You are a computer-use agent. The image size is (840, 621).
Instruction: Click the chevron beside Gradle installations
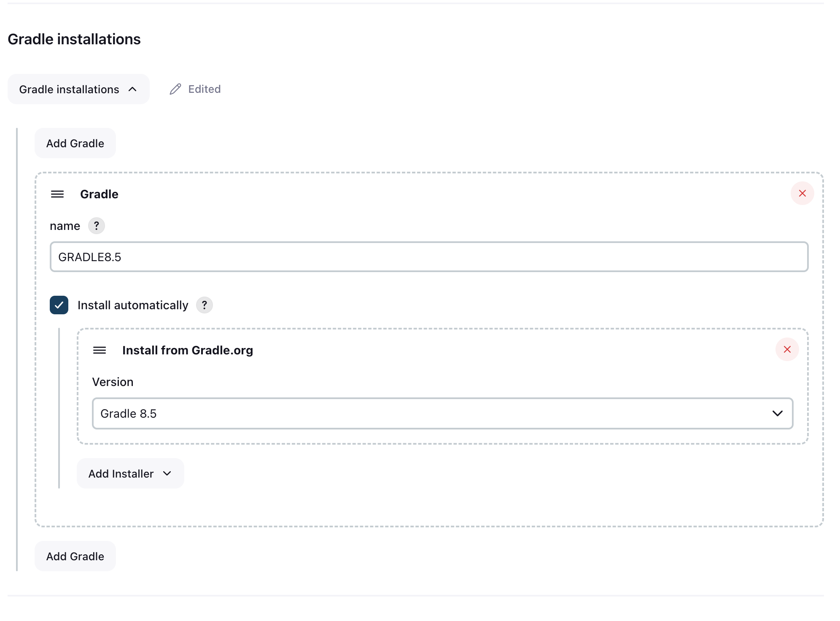click(x=132, y=89)
